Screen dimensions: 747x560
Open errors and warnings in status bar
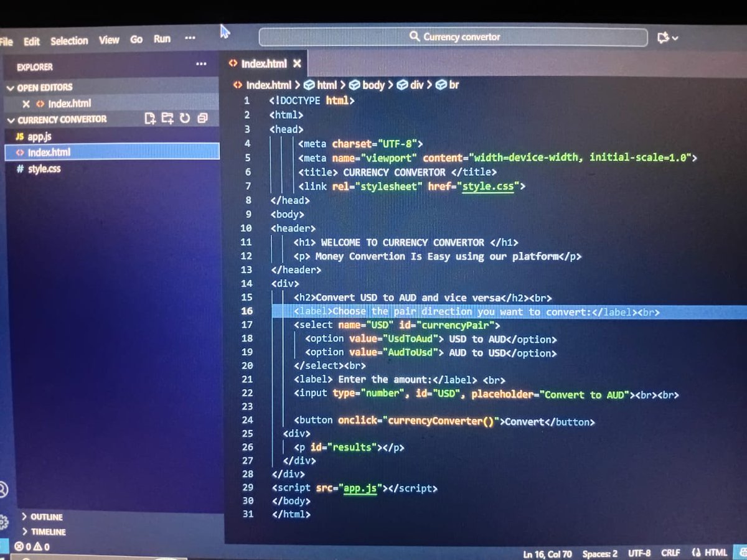[x=32, y=547]
